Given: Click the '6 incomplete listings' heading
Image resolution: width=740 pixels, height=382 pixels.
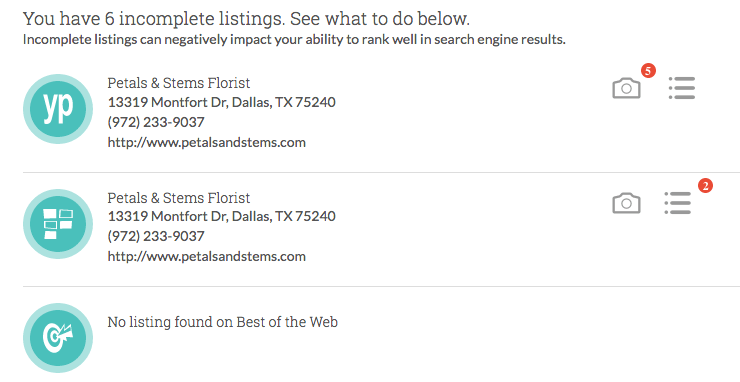Looking at the screenshot, I should [246, 19].
